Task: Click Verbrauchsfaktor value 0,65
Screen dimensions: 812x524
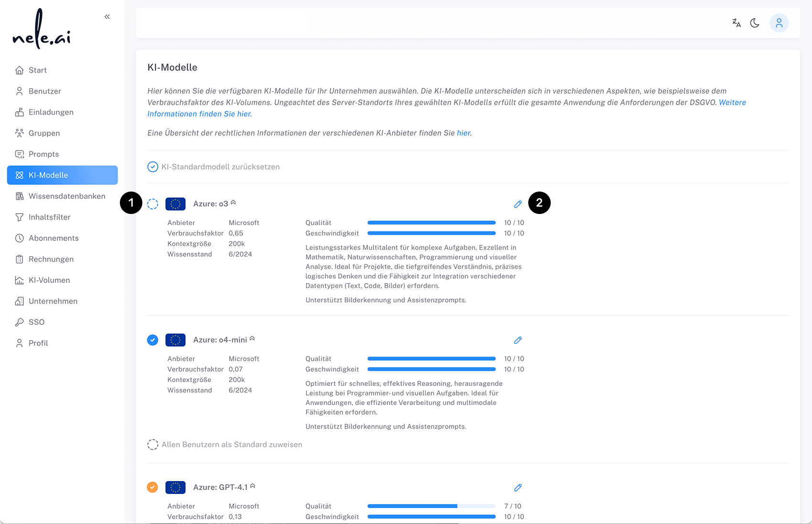Action: point(236,233)
